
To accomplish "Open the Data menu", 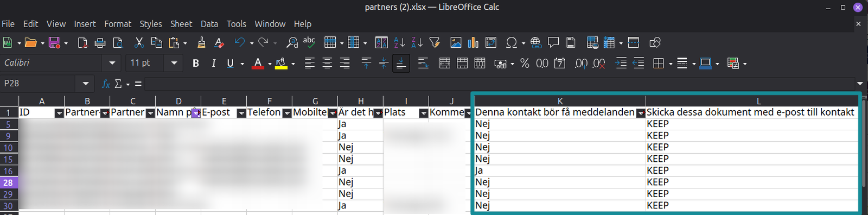I will (209, 24).
